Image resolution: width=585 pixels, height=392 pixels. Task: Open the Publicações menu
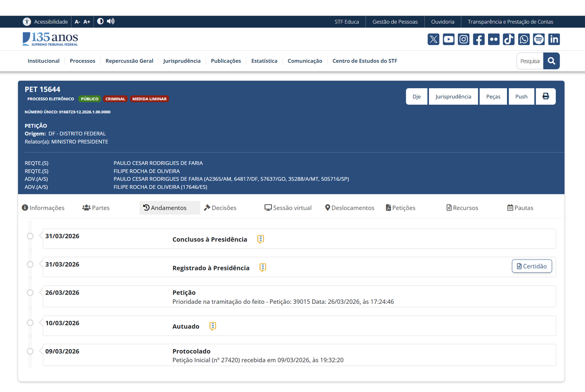pyautogui.click(x=226, y=61)
